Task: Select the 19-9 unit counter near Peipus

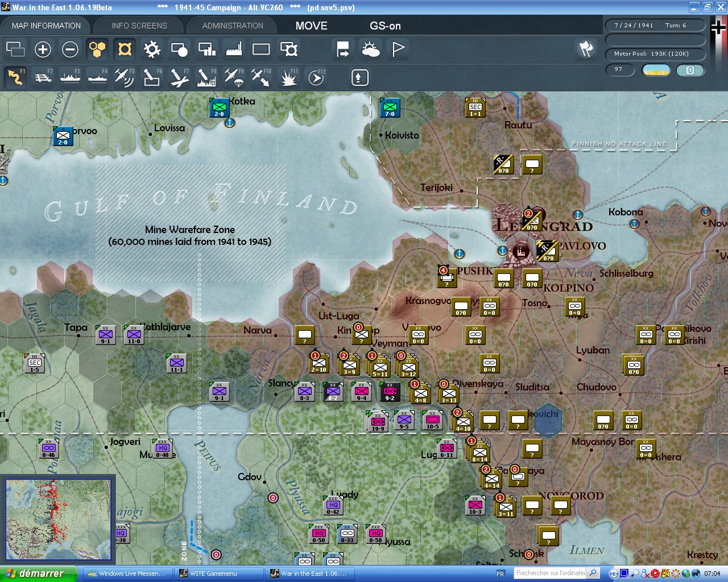Action: pyautogui.click(x=378, y=422)
